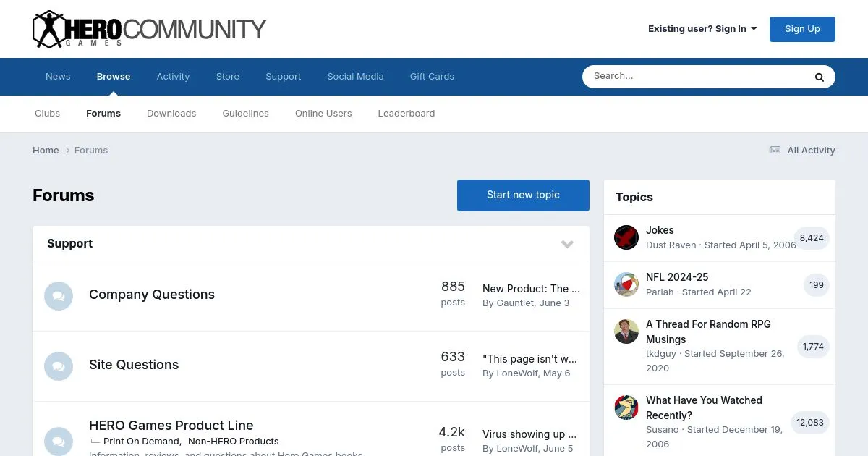This screenshot has width=868, height=456.
Task: Open the Gift Cards menu item
Action: 432,76
